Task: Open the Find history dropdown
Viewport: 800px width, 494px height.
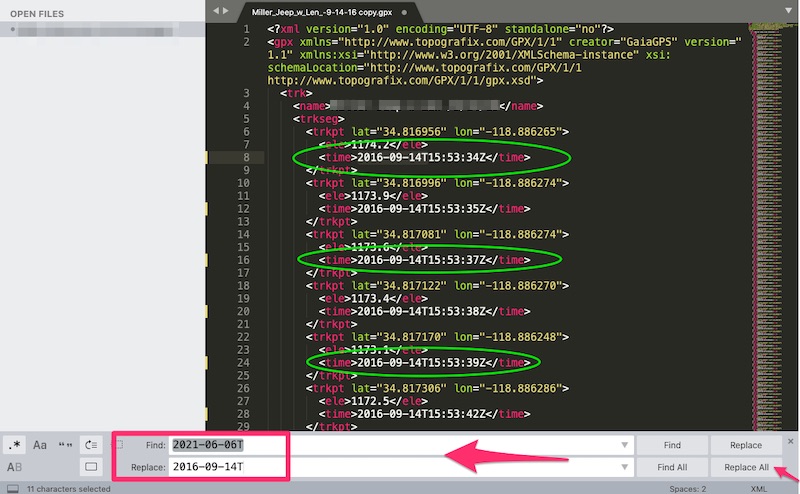Action: (x=624, y=445)
